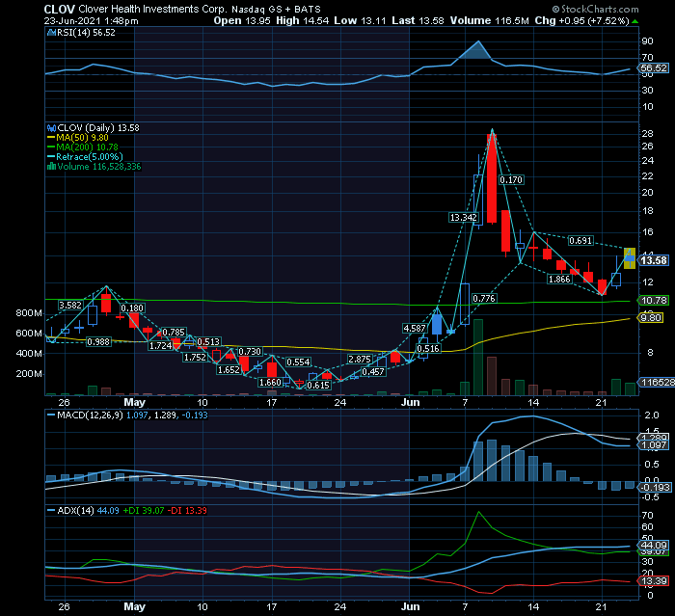
Task: Click the Nasdaq GS + BATS exchange label
Action: pyautogui.click(x=276, y=9)
